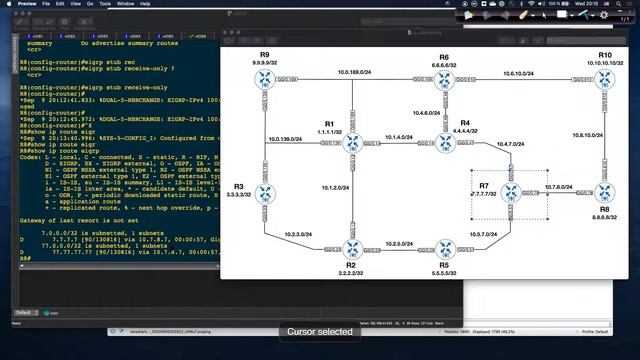This screenshot has height=360, width=640.
Task: Click the R6 router icon in diagram
Action: click(444, 80)
